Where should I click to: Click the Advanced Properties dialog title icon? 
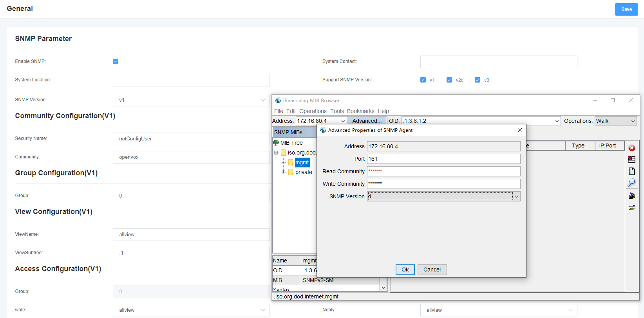(x=323, y=130)
